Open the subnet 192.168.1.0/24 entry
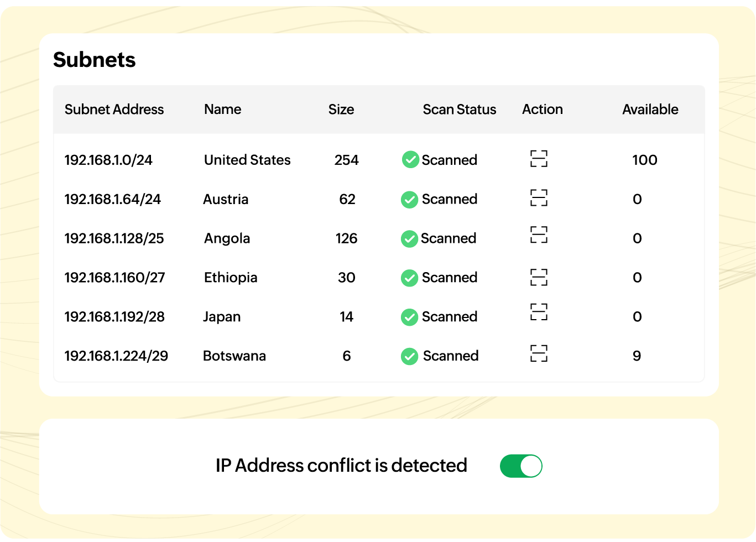The width and height of the screenshot is (756, 542). click(108, 160)
